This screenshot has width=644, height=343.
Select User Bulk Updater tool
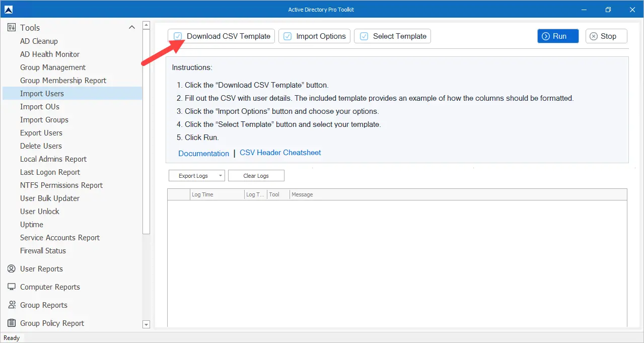point(50,198)
